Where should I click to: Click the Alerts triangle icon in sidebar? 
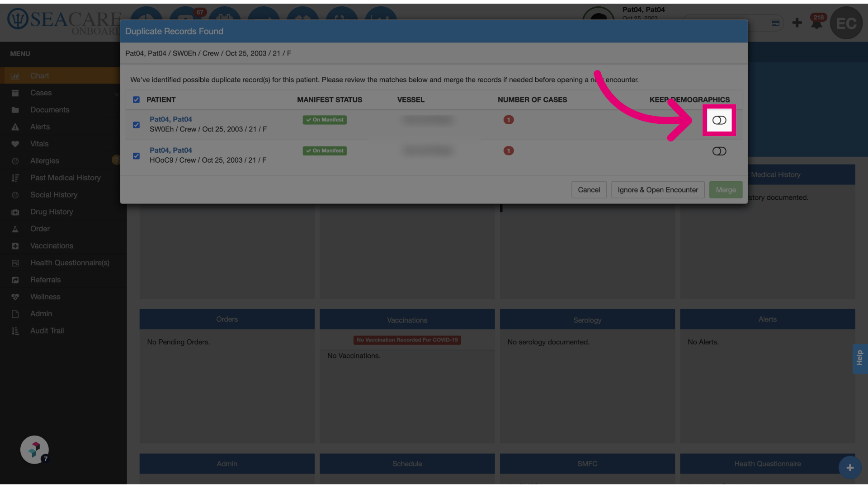[x=15, y=127]
